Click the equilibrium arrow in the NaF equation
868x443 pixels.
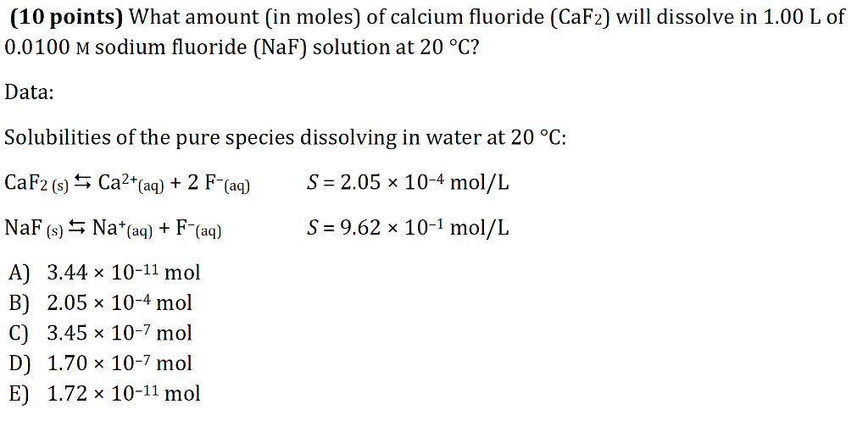click(x=77, y=226)
